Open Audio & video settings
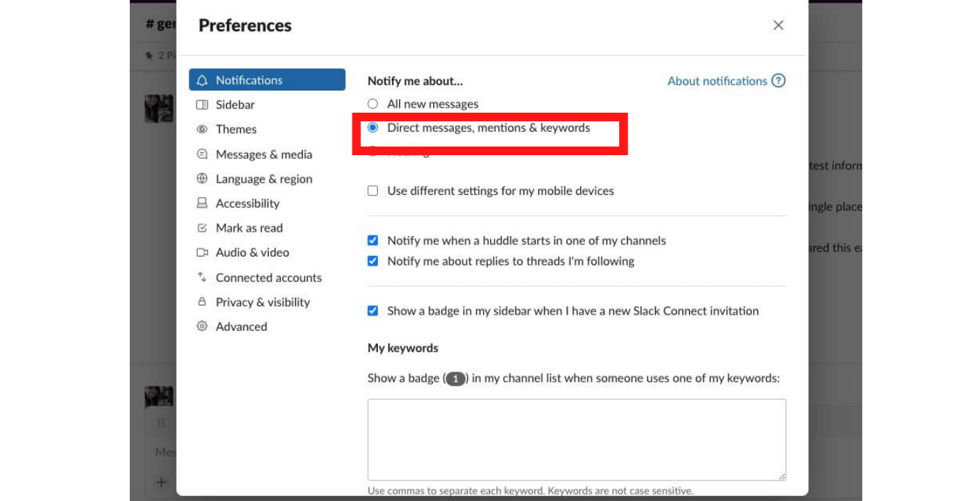This screenshot has height=501, width=980. point(267,252)
